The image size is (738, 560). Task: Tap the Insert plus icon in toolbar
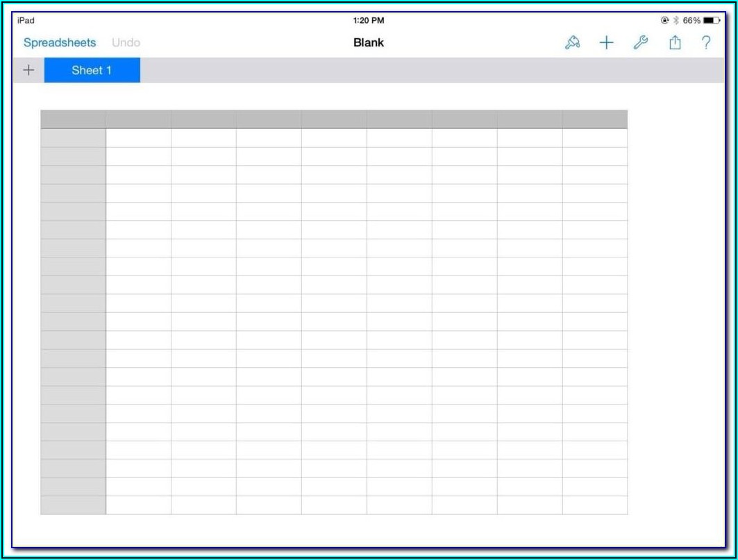pyautogui.click(x=606, y=43)
